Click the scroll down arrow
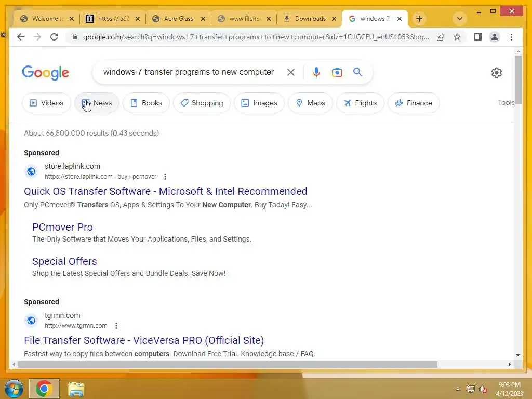 [x=518, y=355]
